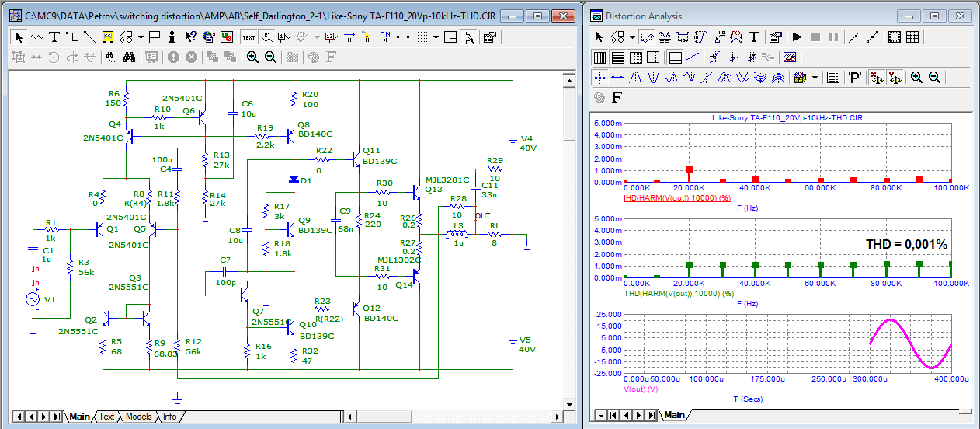Click the Run analysis play button

(797, 37)
